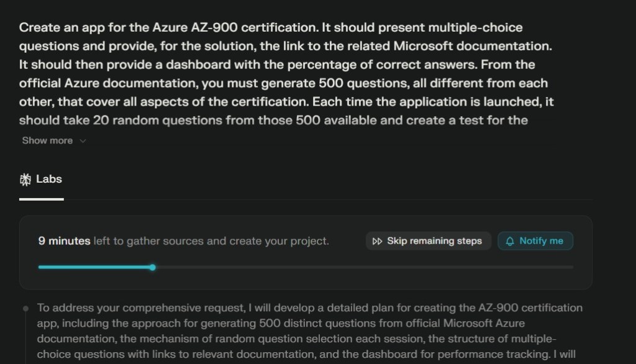Click the "9 minutes left" status text

pyautogui.click(x=64, y=241)
